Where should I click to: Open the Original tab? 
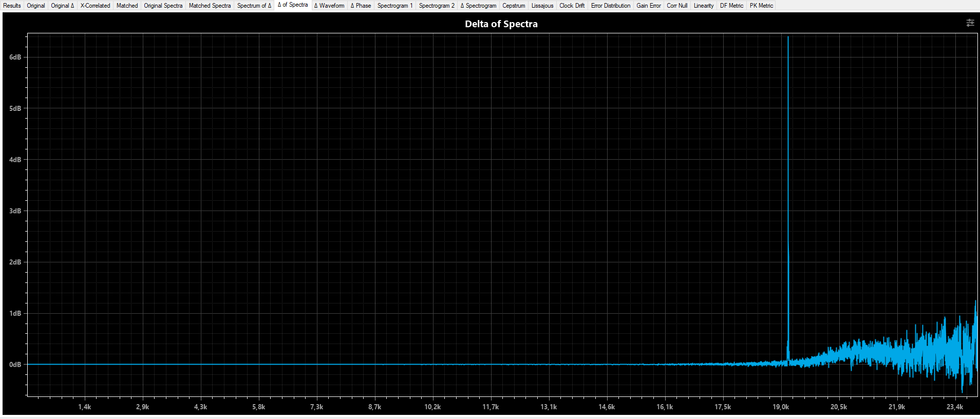[36, 6]
